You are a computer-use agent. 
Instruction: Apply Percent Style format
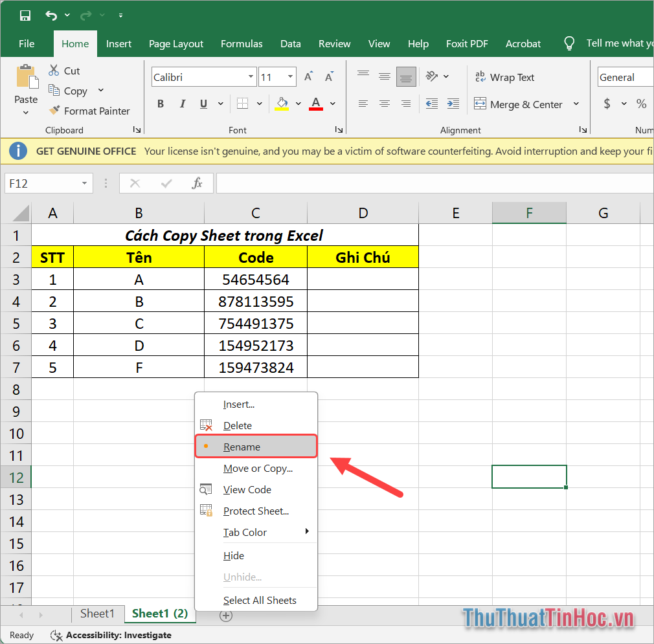(x=642, y=104)
